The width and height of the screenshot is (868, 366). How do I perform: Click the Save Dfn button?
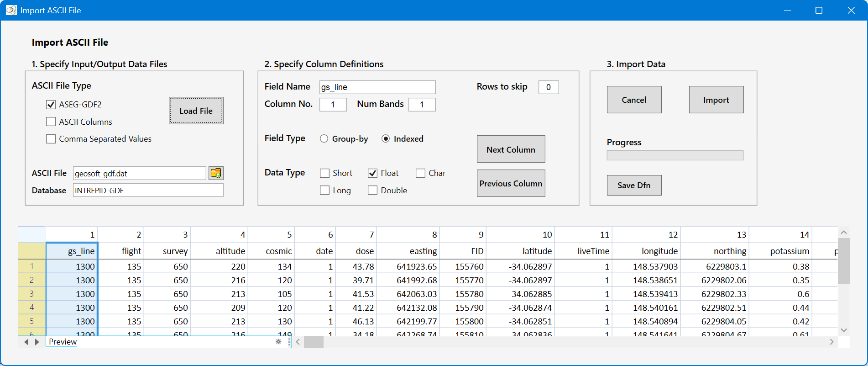click(634, 185)
